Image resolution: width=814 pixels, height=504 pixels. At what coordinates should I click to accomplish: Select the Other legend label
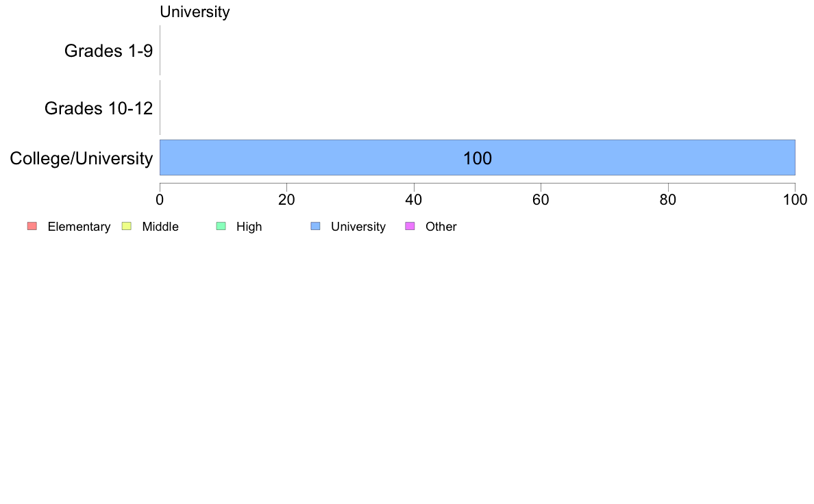[x=441, y=227]
